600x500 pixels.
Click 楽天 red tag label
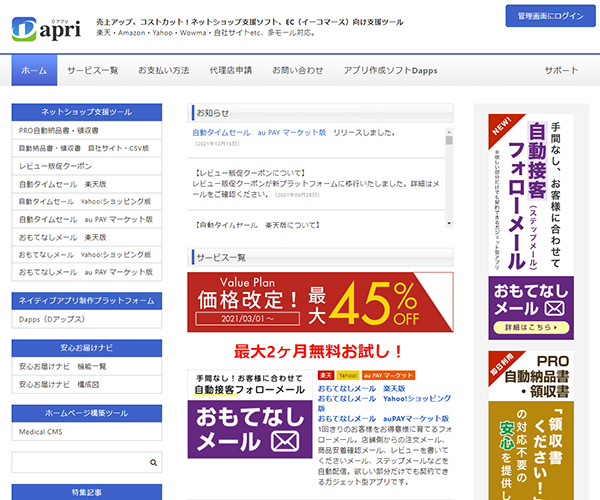[326, 375]
